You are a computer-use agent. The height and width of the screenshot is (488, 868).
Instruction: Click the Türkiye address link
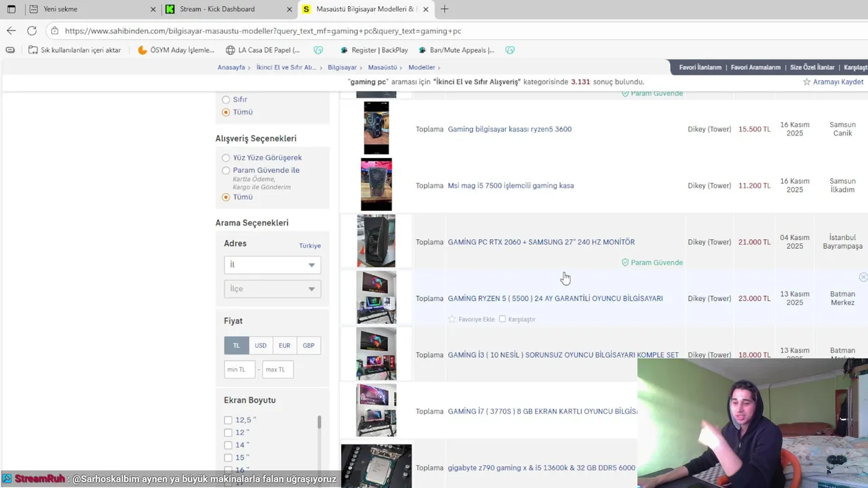(x=310, y=246)
